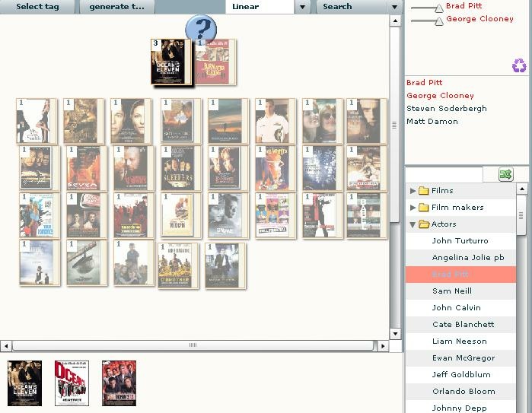This screenshot has width=532, height=413.
Task: Click the purple recycle icon
Action: (519, 65)
